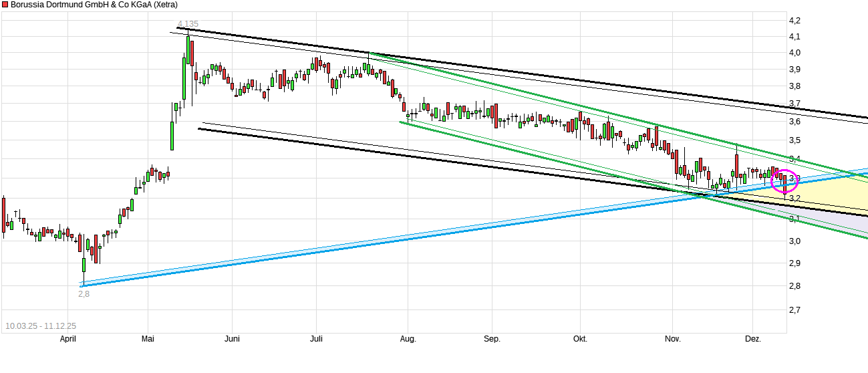Click the 3,6 price axis value
Screen dimensions: 868x373
[794, 122]
